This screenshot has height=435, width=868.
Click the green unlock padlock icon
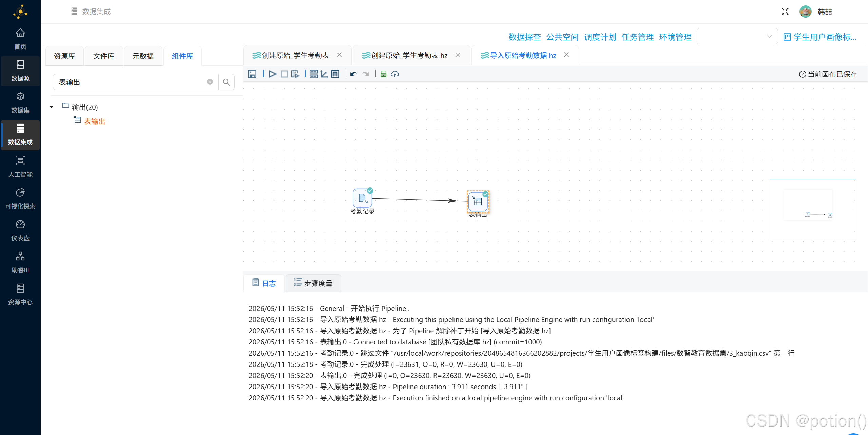[383, 74]
